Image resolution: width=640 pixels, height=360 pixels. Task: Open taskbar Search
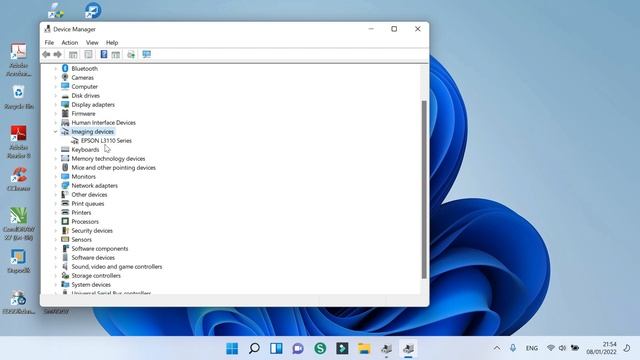pyautogui.click(x=254, y=348)
